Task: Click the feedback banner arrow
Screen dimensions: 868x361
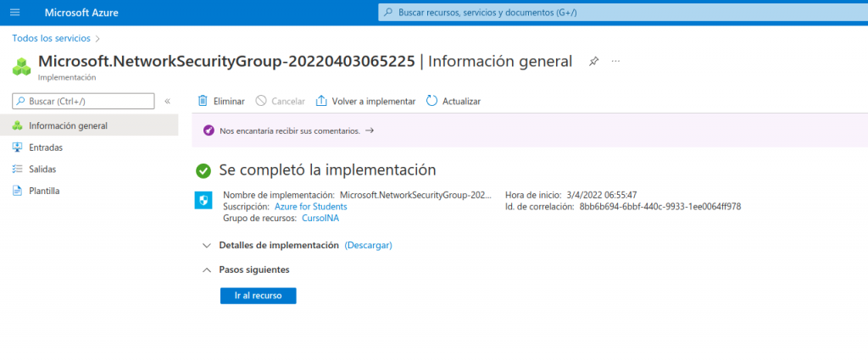Action: pyautogui.click(x=370, y=131)
